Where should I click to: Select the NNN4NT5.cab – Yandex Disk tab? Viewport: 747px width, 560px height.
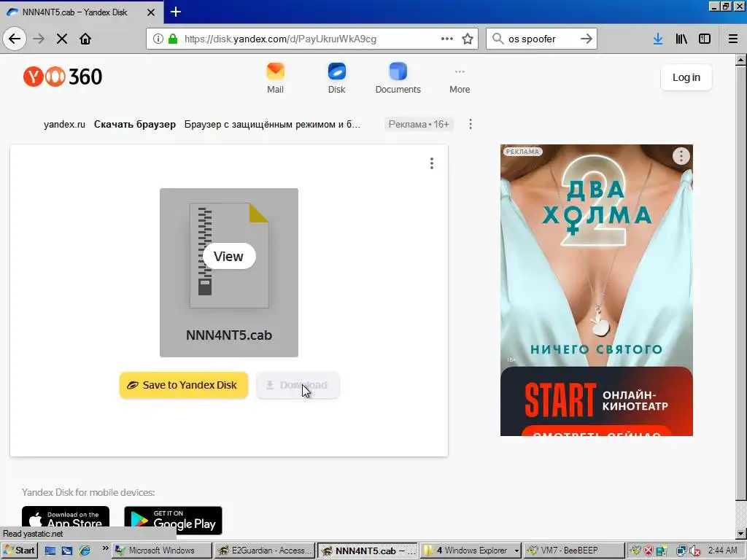75,12
